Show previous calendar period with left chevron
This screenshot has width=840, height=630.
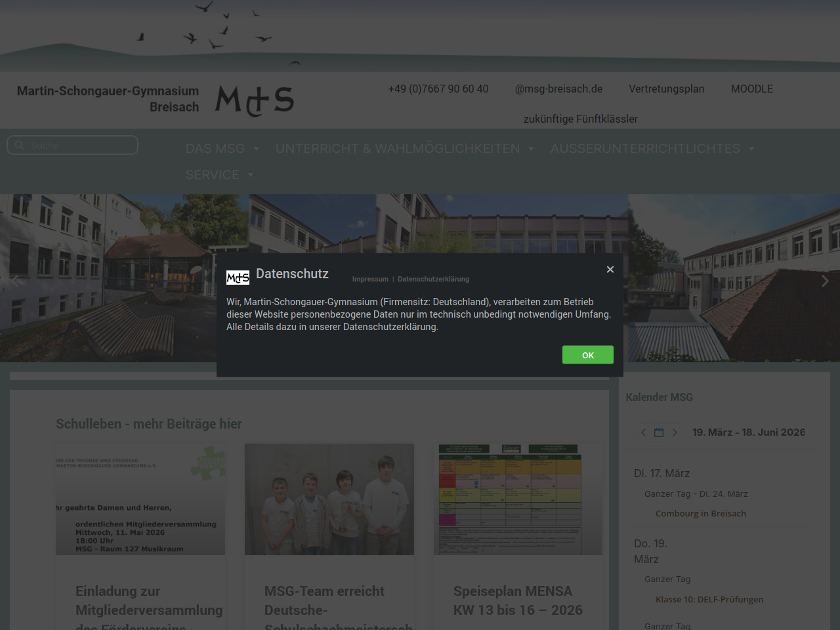click(643, 432)
